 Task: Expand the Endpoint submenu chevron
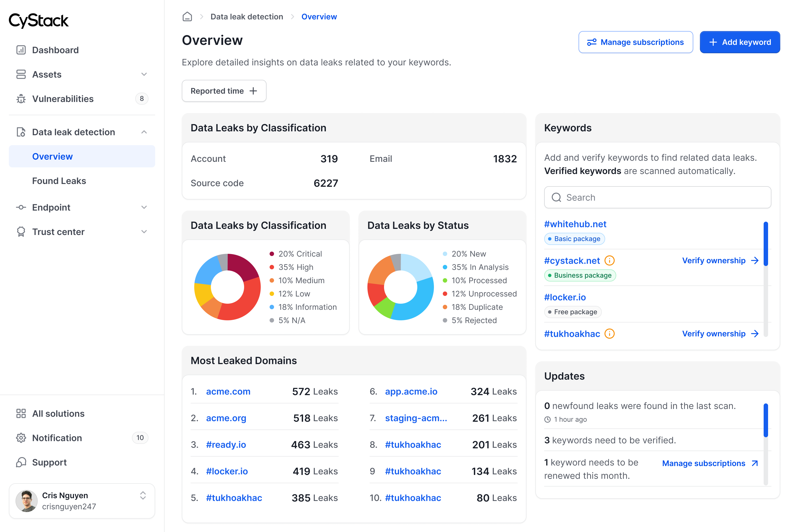[x=144, y=207]
